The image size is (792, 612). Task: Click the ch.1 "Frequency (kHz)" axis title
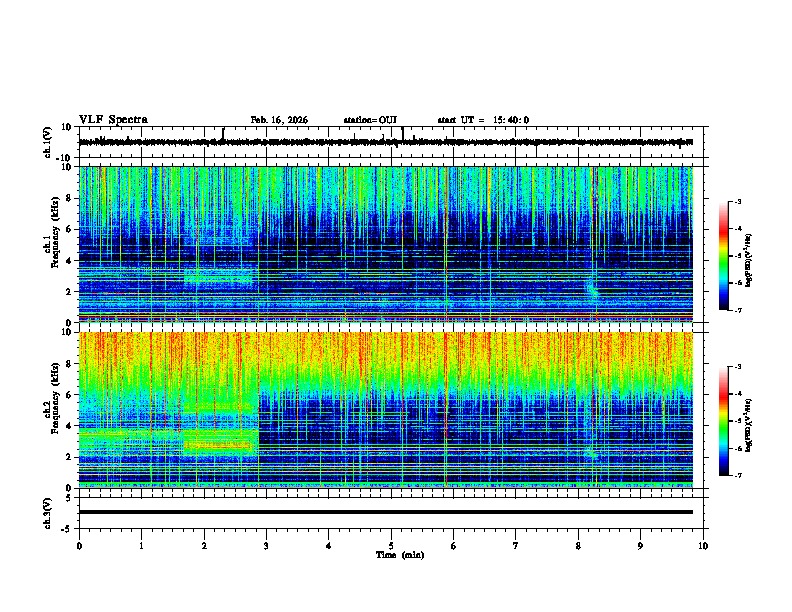coord(55,232)
